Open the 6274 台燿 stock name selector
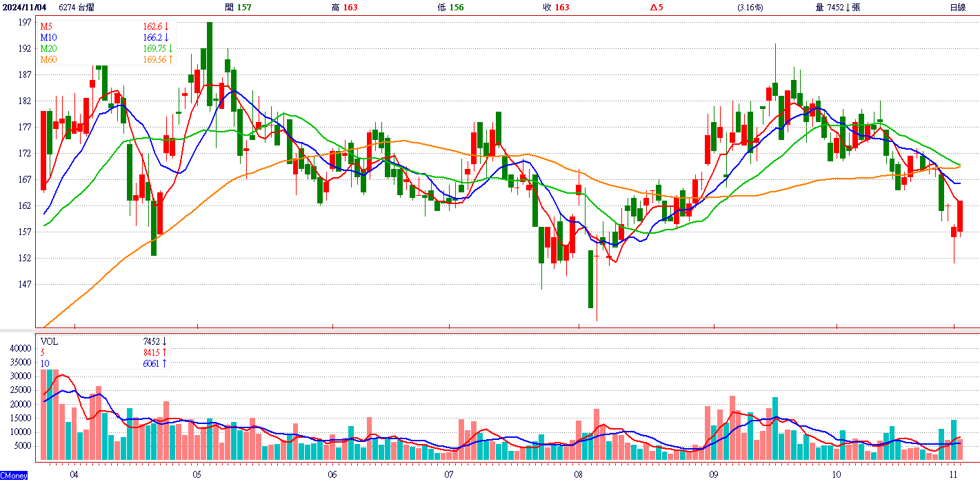Viewport: 980px width, 484px height. (x=77, y=8)
